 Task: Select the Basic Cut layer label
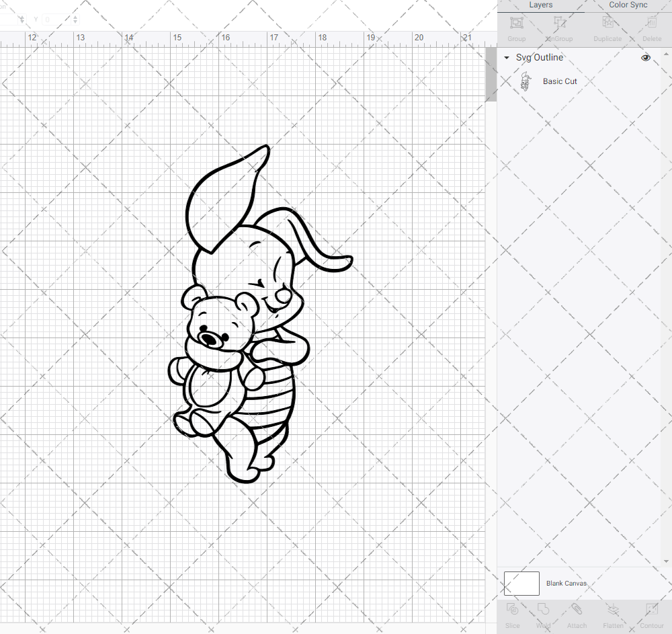560,81
